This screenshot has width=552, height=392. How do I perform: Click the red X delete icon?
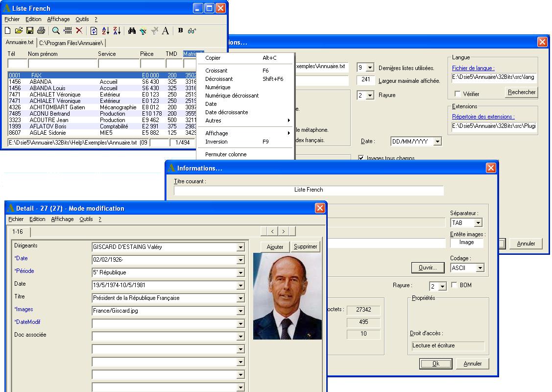click(x=79, y=31)
